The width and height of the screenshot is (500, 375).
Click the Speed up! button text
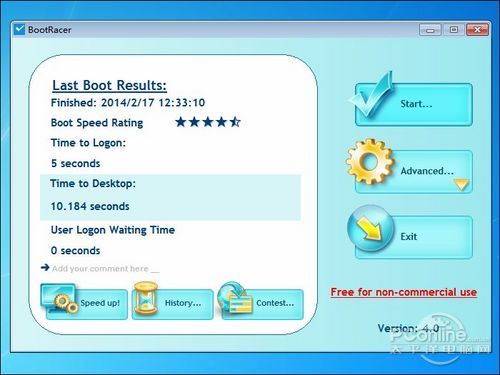[x=100, y=303]
